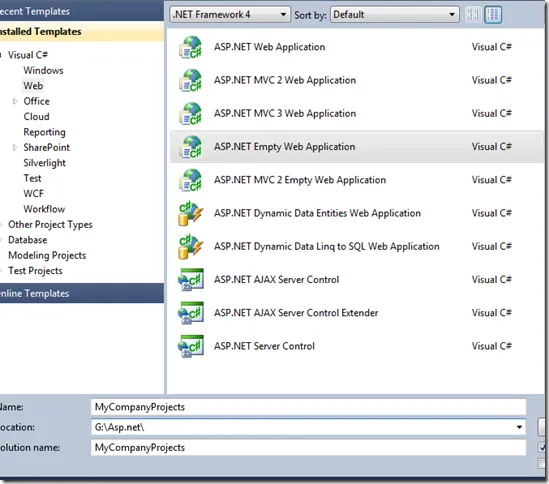Select 'ASP.NET AJAX Server Control Extender' text

click(296, 313)
